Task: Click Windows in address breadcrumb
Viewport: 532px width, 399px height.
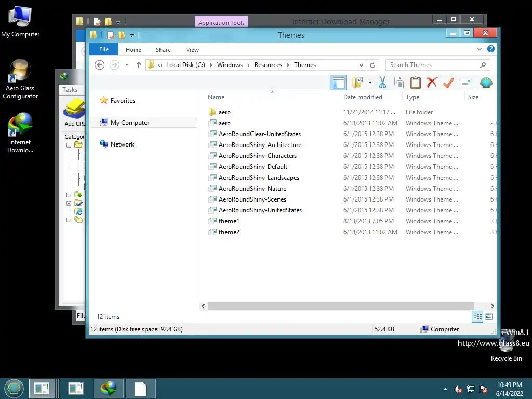Action: pyautogui.click(x=230, y=65)
